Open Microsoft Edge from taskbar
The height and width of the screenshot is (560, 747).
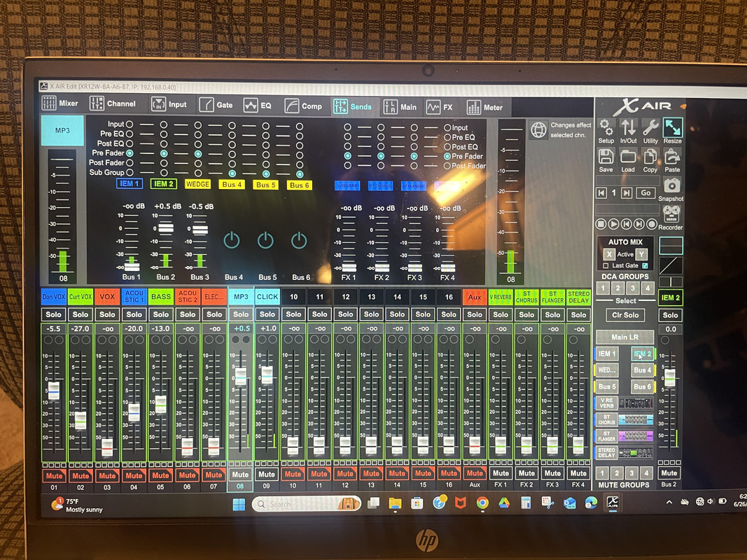point(591,503)
